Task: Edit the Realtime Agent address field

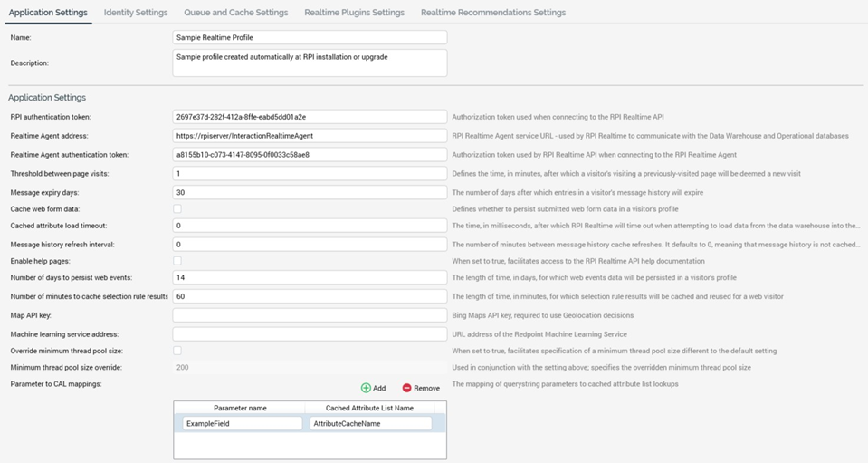Action: [x=310, y=136]
